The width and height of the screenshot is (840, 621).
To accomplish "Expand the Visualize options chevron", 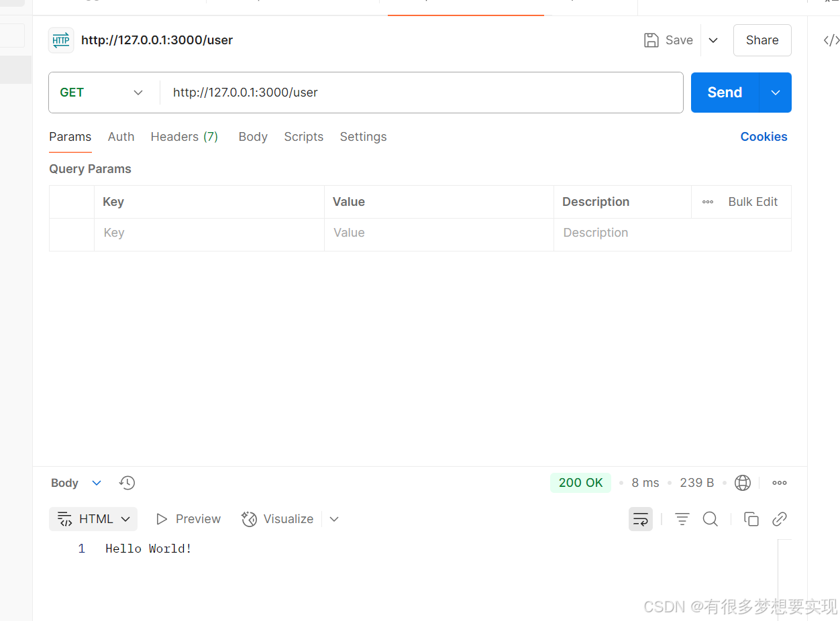I will 334,519.
